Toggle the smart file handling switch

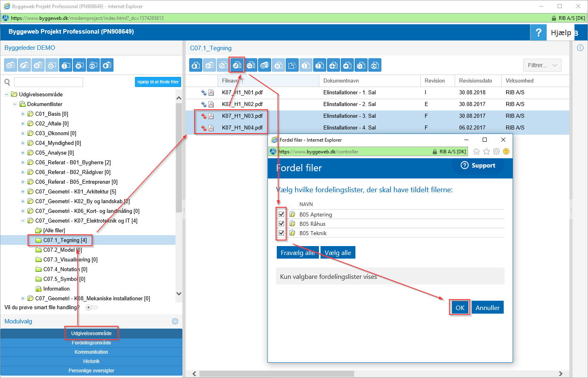[x=92, y=308]
